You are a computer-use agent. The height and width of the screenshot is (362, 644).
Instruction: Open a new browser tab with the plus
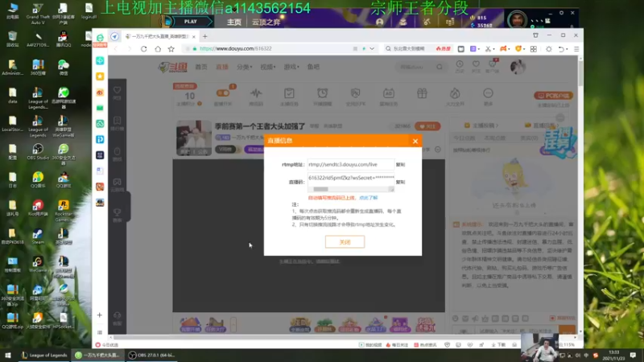point(205,36)
